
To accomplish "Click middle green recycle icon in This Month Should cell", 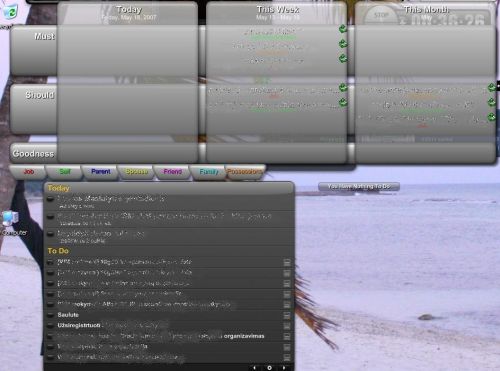I will pos(492,102).
